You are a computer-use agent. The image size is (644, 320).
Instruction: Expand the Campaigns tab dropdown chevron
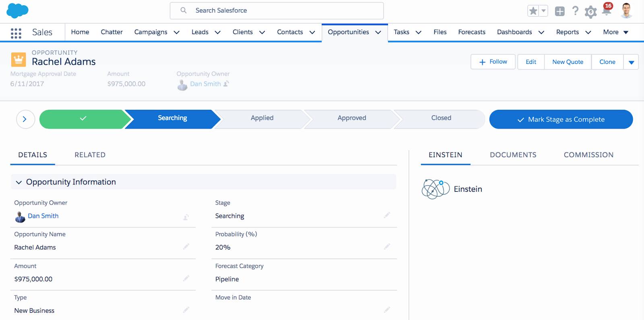176,33
